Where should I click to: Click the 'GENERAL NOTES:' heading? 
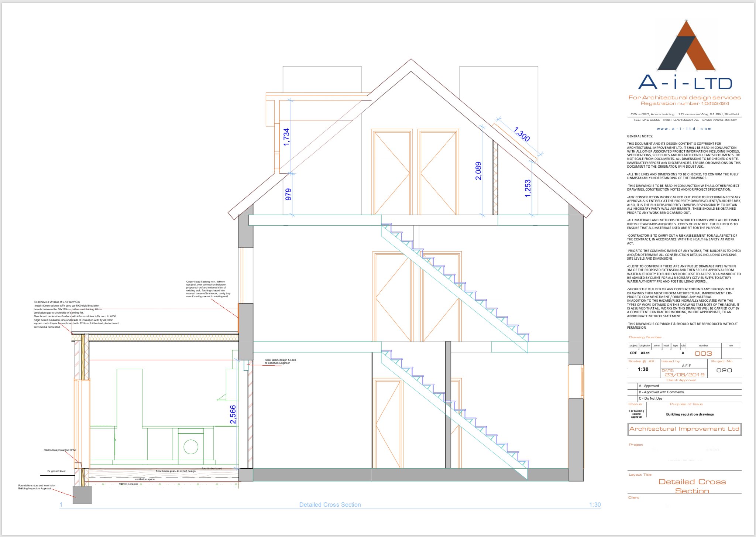pos(640,136)
